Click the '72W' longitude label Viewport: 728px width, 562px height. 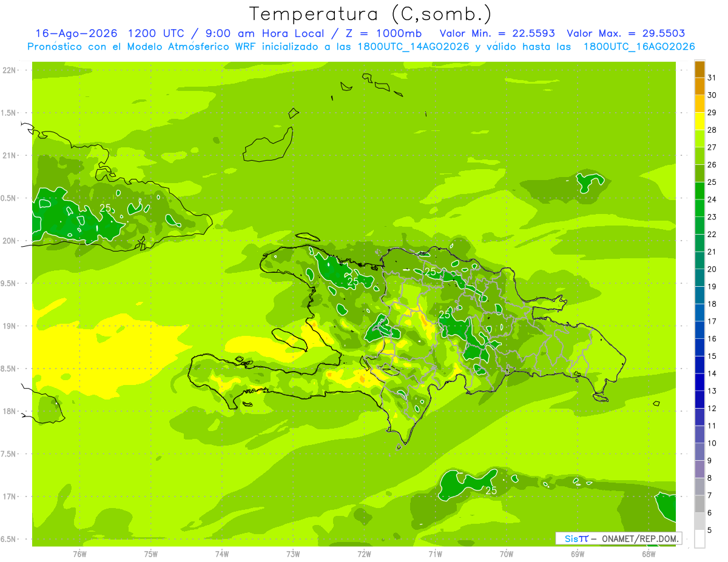point(364,554)
